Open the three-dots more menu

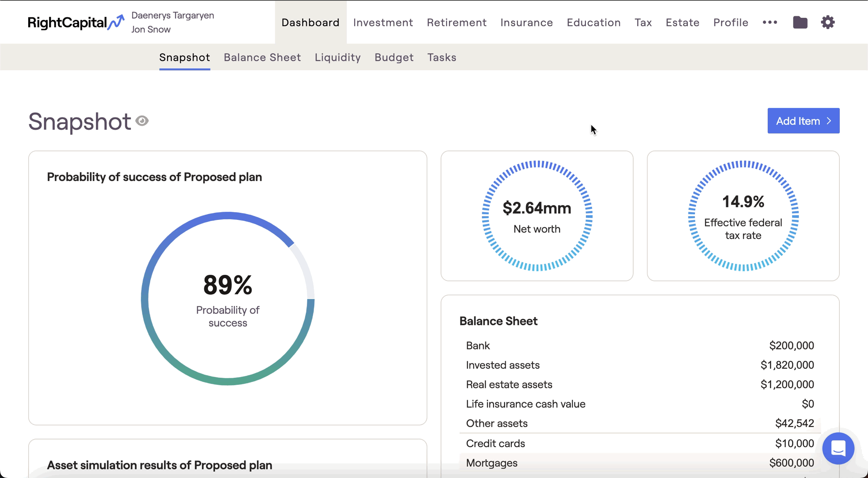tap(770, 22)
